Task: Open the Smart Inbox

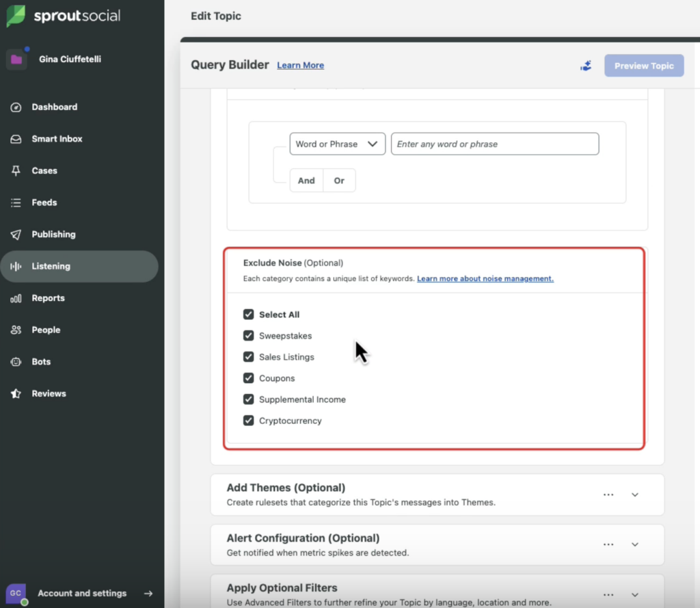Action: tap(57, 139)
